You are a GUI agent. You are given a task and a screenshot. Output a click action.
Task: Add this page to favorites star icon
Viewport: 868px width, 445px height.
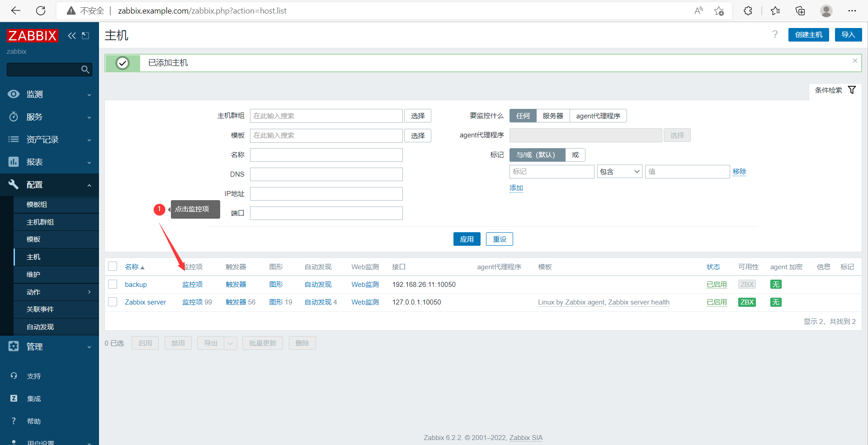pyautogui.click(x=719, y=11)
